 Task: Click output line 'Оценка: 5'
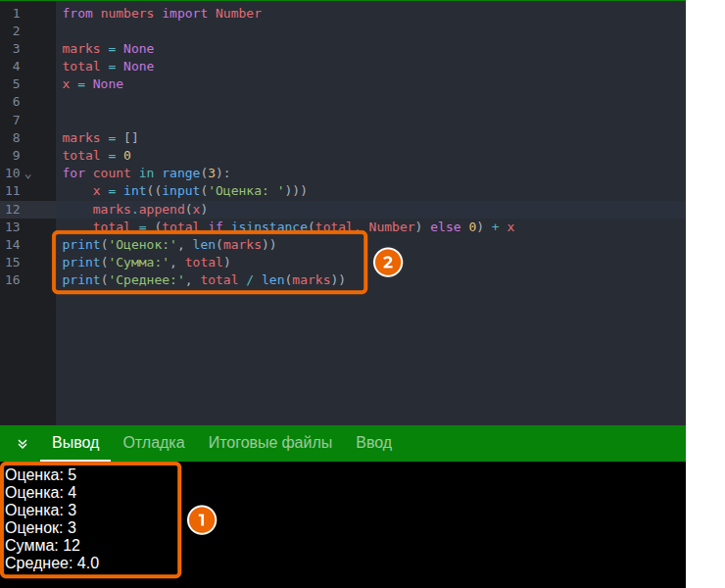(41, 474)
